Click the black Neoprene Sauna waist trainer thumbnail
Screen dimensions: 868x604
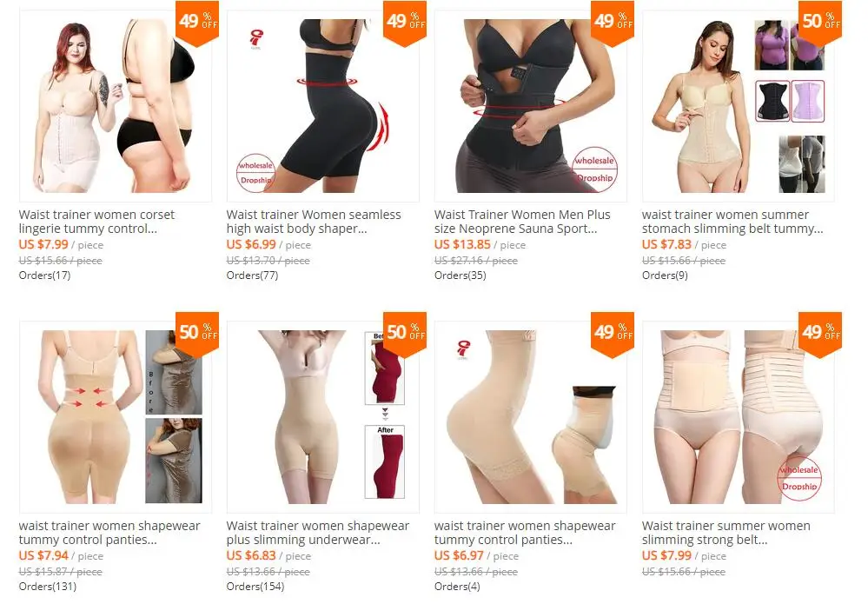[530, 106]
